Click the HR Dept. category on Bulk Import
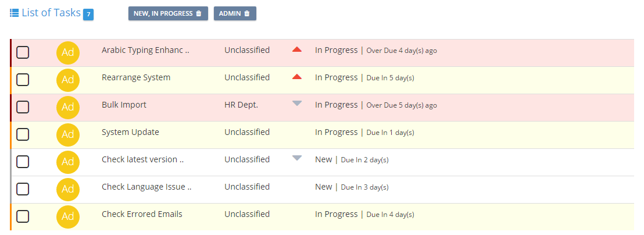The height and width of the screenshot is (235, 644). [x=241, y=105]
